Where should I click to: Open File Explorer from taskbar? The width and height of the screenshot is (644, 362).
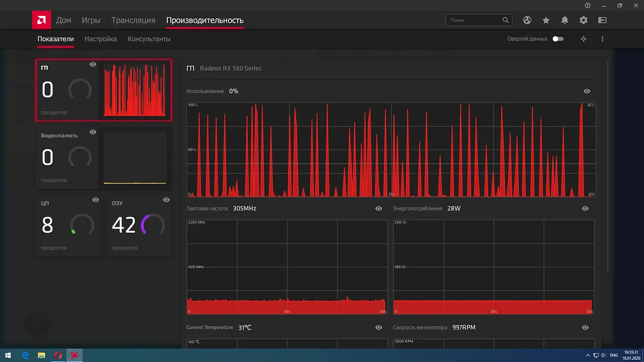pos(41,355)
